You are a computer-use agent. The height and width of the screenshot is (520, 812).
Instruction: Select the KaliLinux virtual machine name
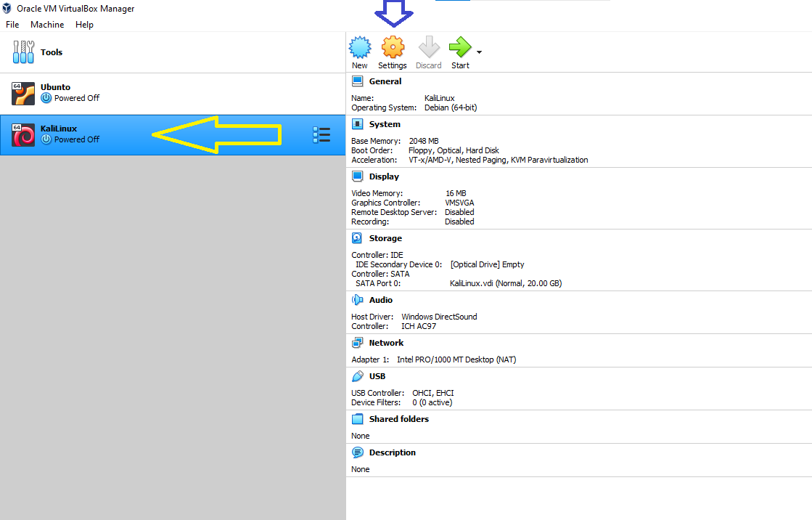click(59, 129)
